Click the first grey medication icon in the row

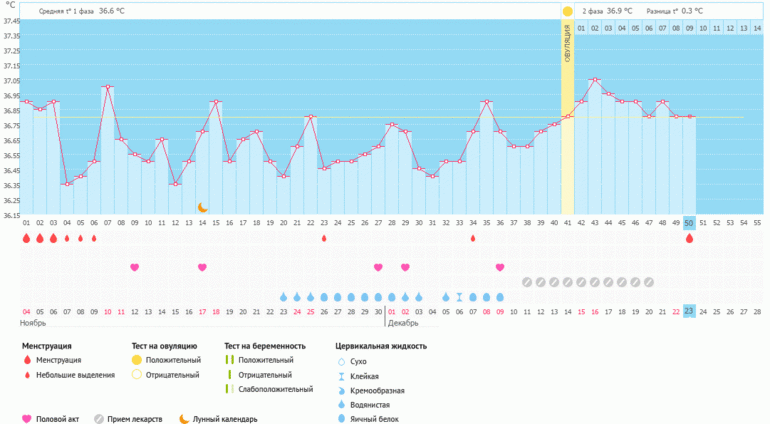coord(527,282)
